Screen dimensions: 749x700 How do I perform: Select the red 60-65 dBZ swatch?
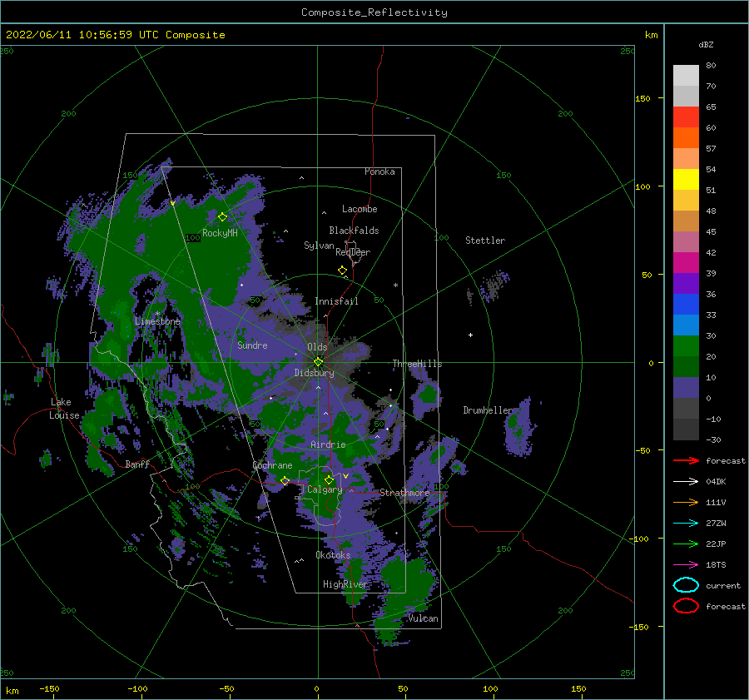pos(686,117)
